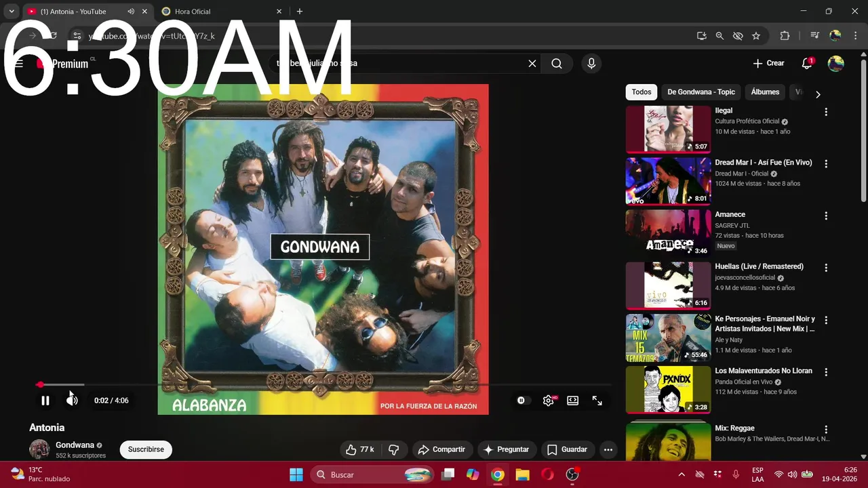868x488 pixels.
Task: Open the Amanece video title
Action: click(730, 215)
